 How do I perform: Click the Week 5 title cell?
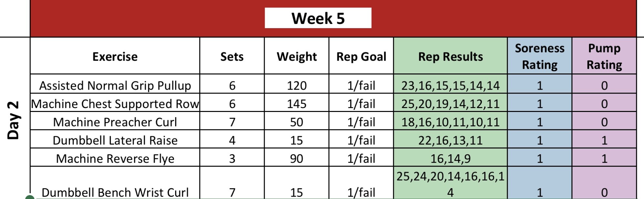318,18
